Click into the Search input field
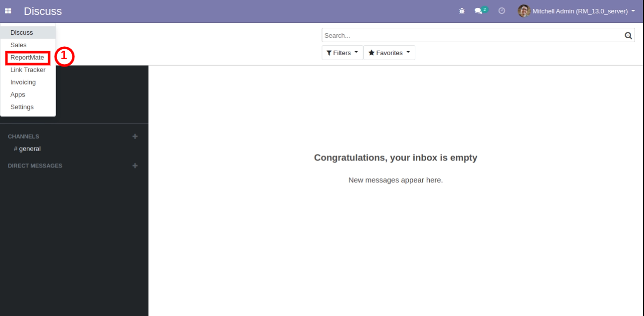Viewport: 644px width, 316px height. (x=471, y=35)
